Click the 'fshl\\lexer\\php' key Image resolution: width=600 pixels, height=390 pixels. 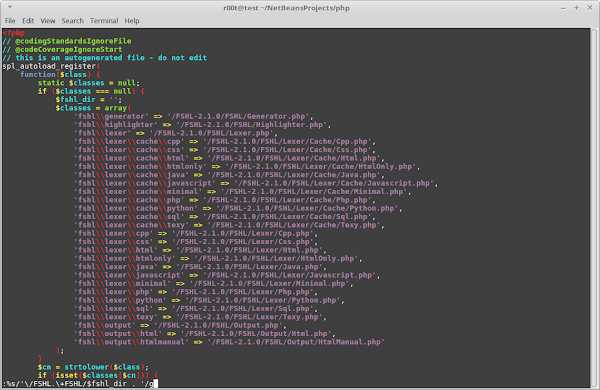click(x=113, y=292)
